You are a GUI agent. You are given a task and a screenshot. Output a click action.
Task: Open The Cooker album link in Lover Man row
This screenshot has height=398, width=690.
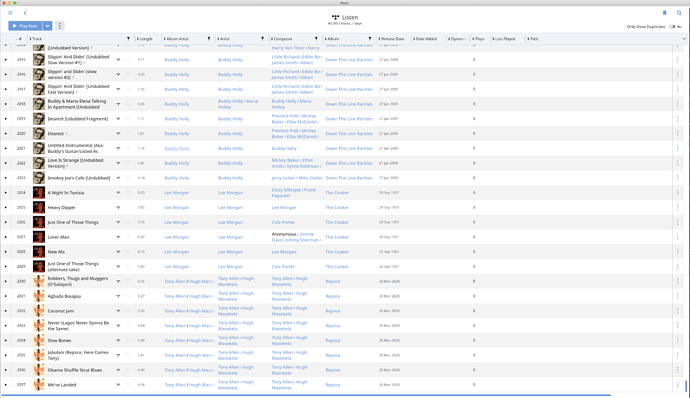337,237
